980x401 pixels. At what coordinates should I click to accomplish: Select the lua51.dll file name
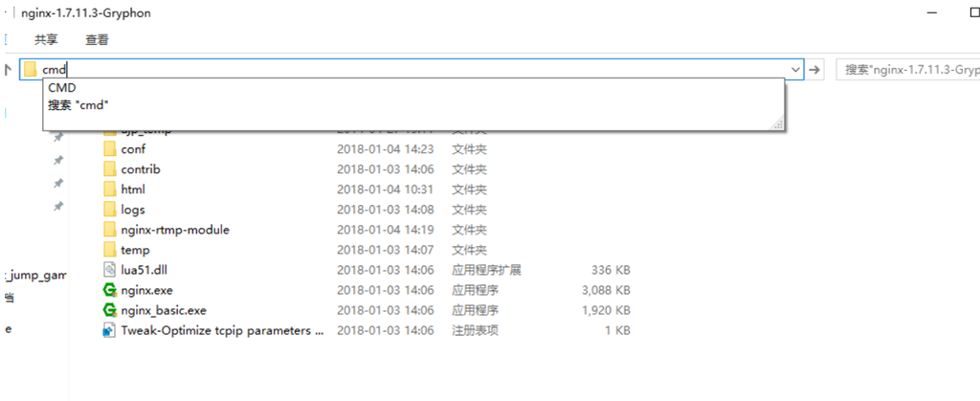[x=144, y=270]
